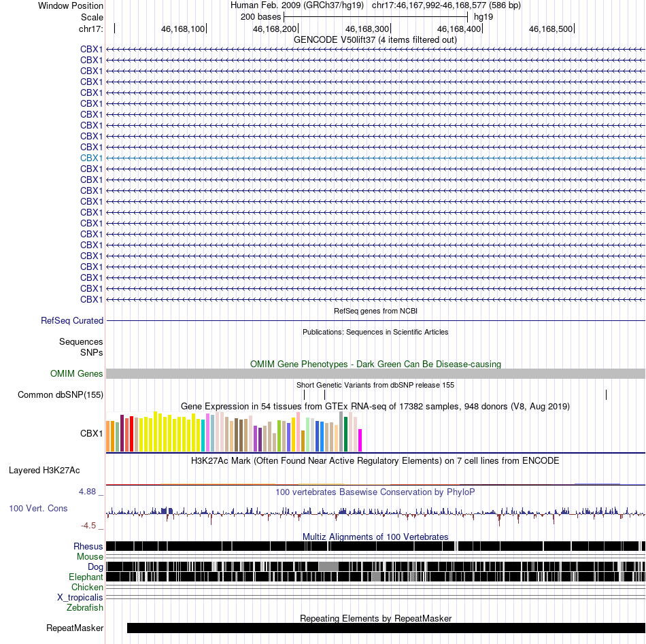Click the bright red bar in GTEx chart
This screenshot has width=646, height=644.
pos(131,434)
